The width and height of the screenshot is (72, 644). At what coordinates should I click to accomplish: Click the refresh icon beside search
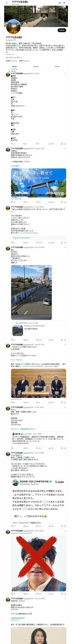[60, 3]
